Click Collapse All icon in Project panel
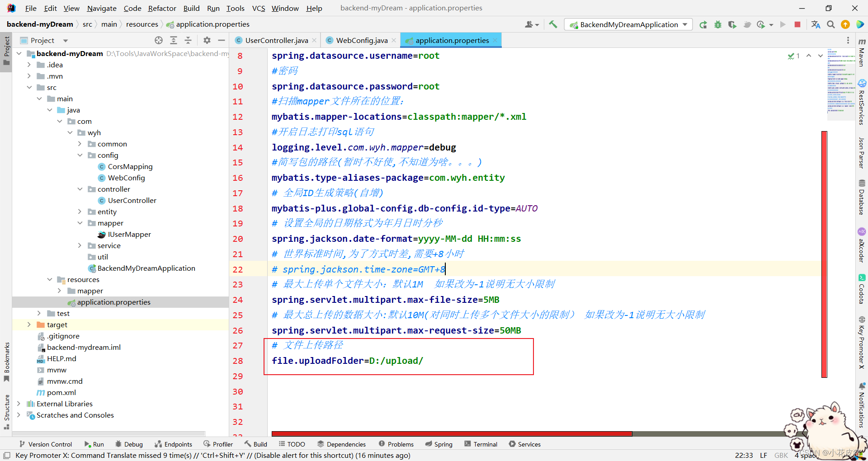The height and width of the screenshot is (461, 868). (x=188, y=40)
